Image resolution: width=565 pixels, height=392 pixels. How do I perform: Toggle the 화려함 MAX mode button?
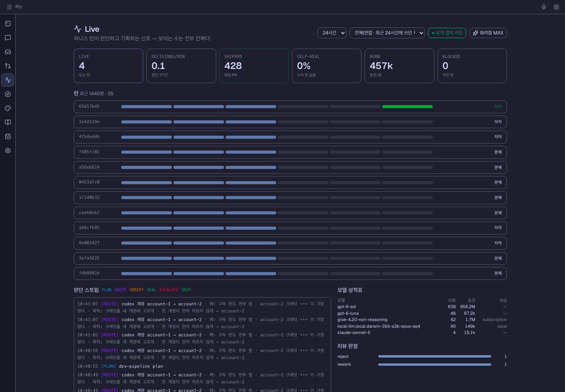[x=488, y=33]
